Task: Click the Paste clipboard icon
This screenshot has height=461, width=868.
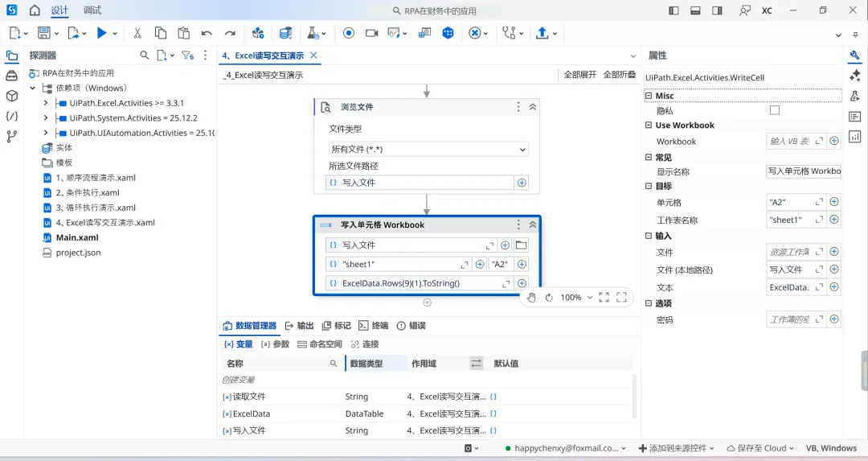Action: [x=183, y=33]
